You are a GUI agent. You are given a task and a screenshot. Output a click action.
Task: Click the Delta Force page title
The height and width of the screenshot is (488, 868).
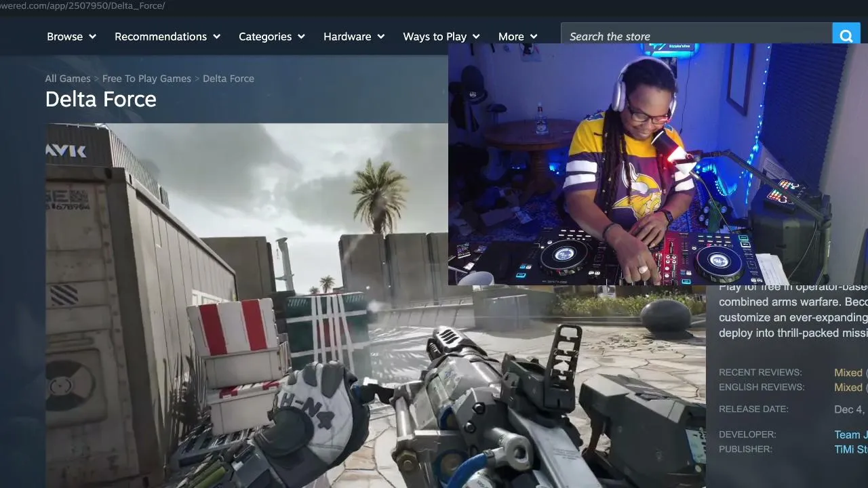coord(101,100)
